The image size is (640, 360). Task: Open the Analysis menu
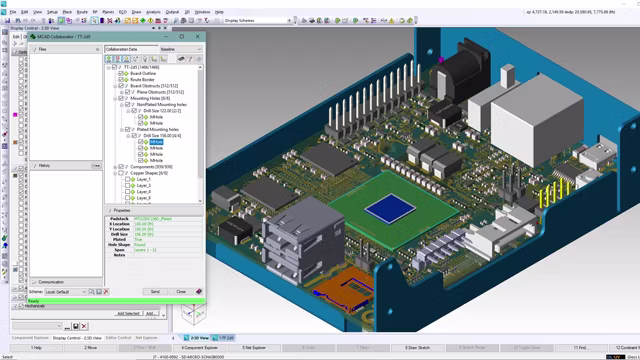pos(153,12)
